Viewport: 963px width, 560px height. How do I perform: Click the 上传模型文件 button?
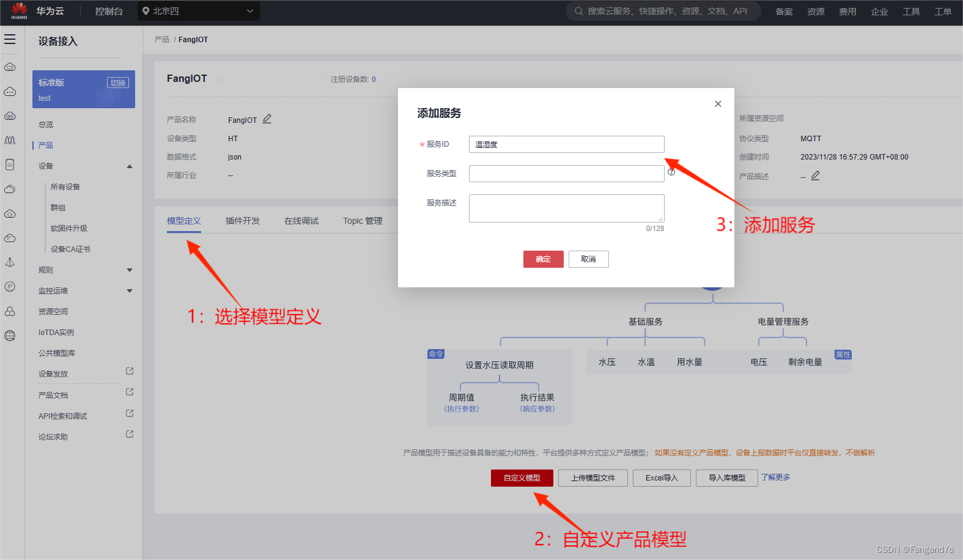click(x=593, y=478)
